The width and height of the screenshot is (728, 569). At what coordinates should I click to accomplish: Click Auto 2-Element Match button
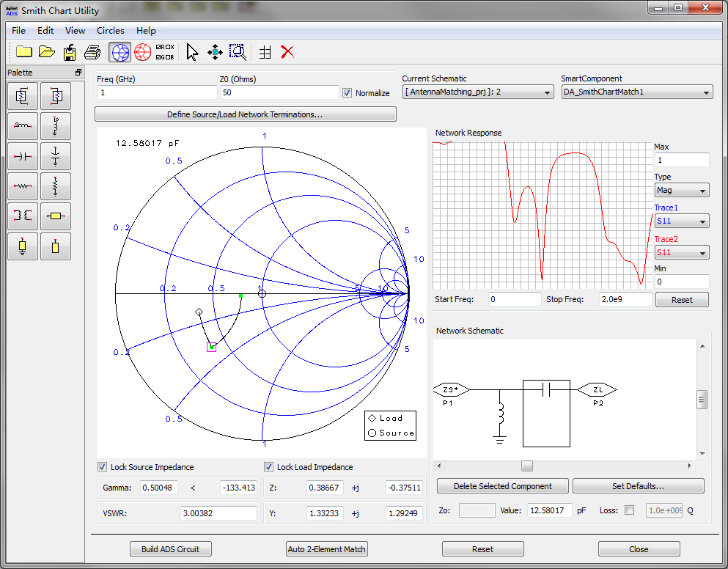click(327, 549)
